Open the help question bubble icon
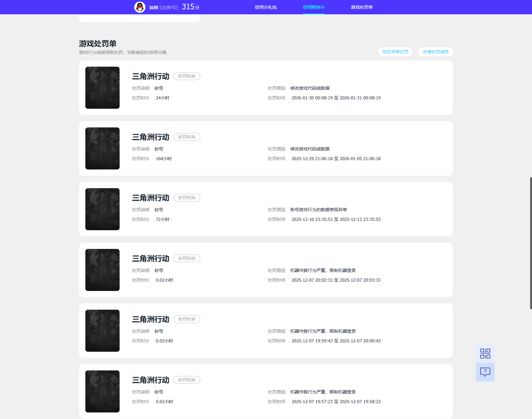The height and width of the screenshot is (419, 532). (x=485, y=372)
